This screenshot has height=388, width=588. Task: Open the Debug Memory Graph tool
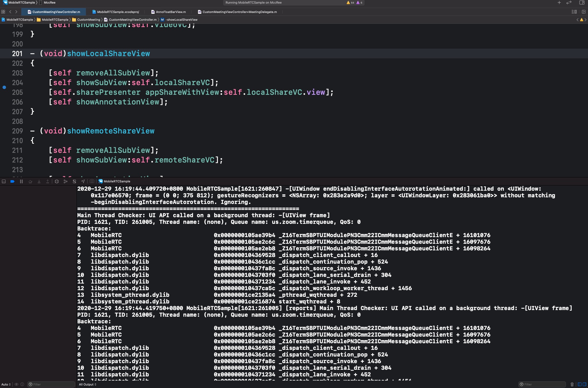click(x=65, y=181)
